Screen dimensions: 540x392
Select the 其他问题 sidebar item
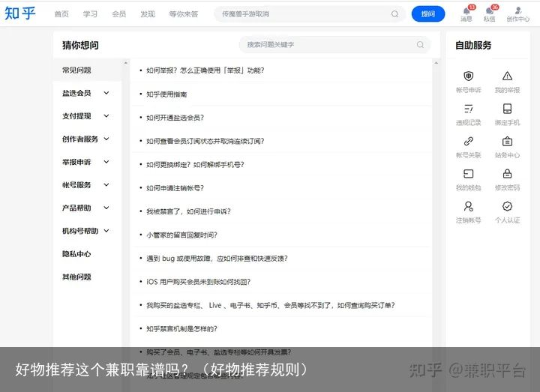click(76, 277)
